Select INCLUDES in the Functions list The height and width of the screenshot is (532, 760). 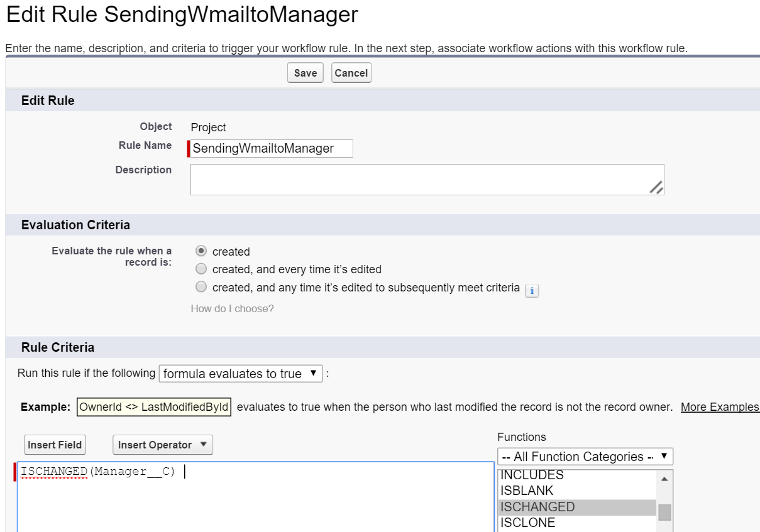coord(532,475)
